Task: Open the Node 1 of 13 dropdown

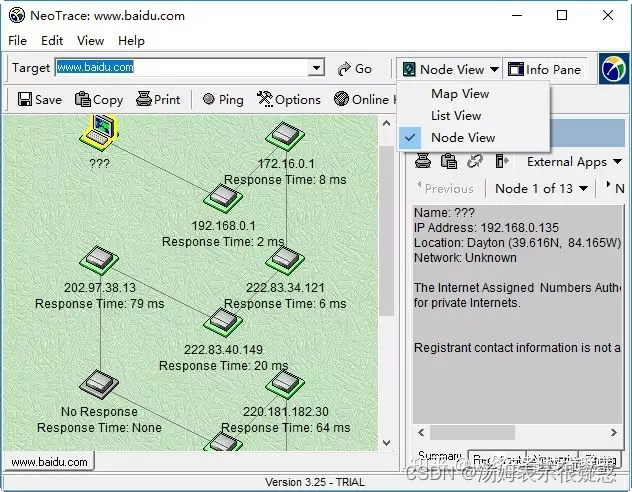Action: click(541, 188)
